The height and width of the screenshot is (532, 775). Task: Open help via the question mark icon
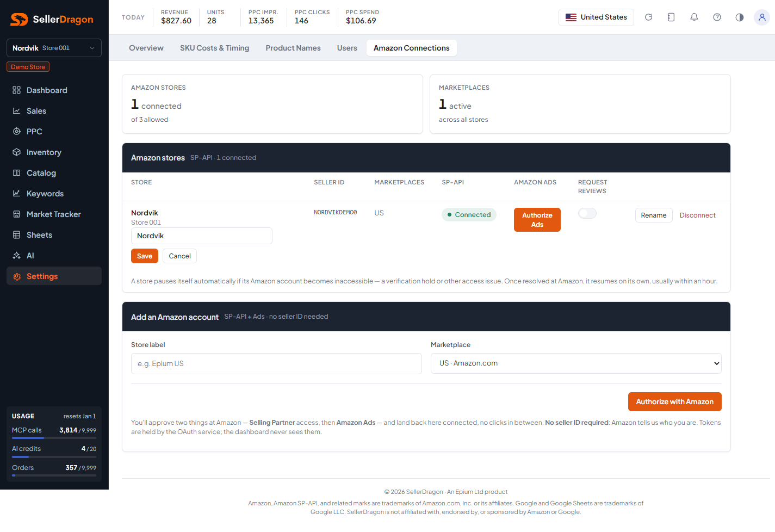(x=717, y=17)
